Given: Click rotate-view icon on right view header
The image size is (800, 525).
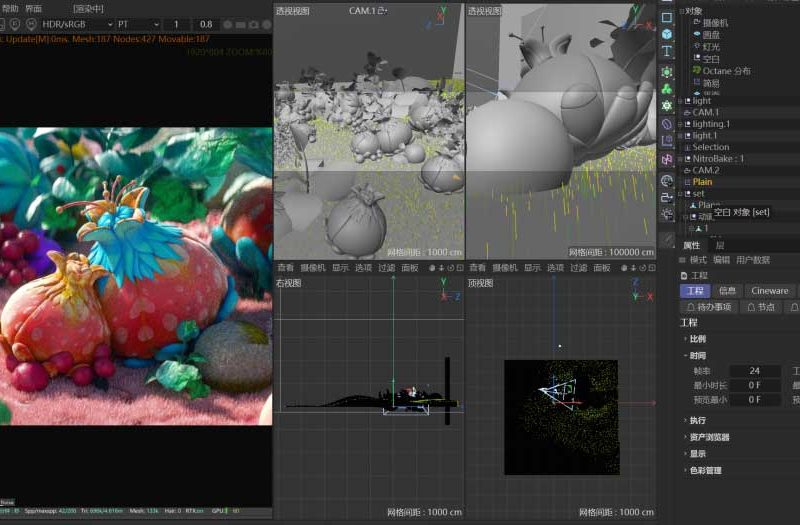Looking at the screenshot, I should pyautogui.click(x=451, y=268).
